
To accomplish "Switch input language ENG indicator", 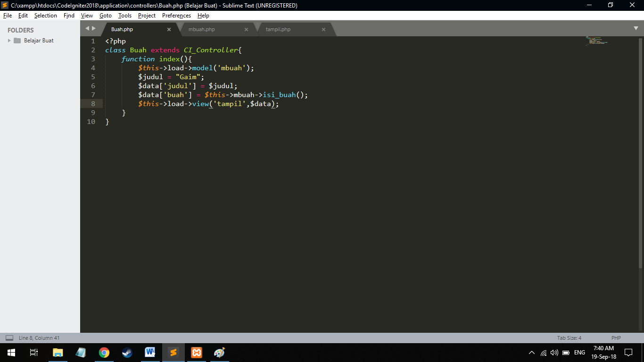I will 579,353.
